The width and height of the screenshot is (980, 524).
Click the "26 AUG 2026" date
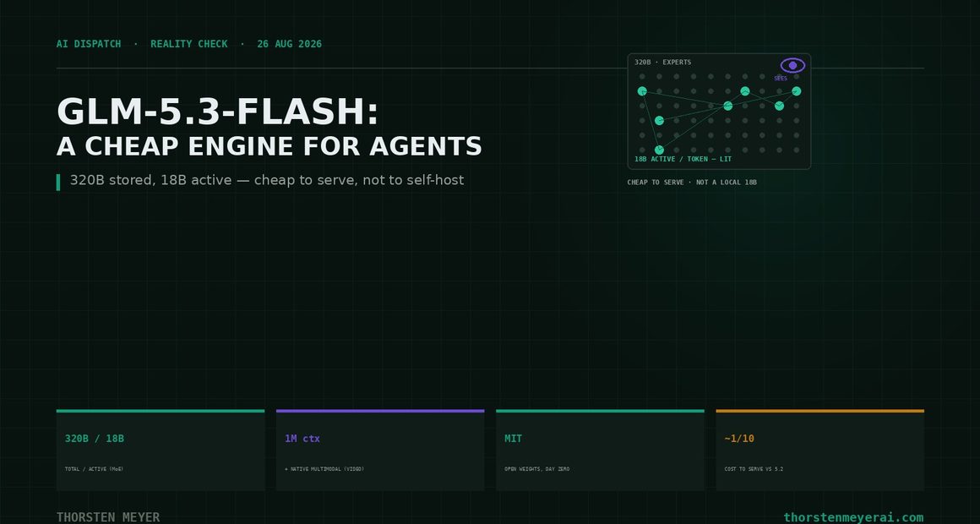tap(290, 44)
